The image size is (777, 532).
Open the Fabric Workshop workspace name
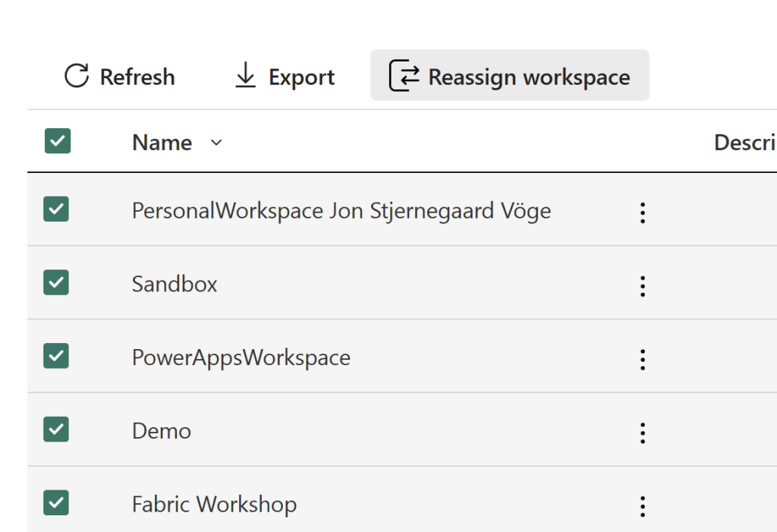pyautogui.click(x=214, y=504)
